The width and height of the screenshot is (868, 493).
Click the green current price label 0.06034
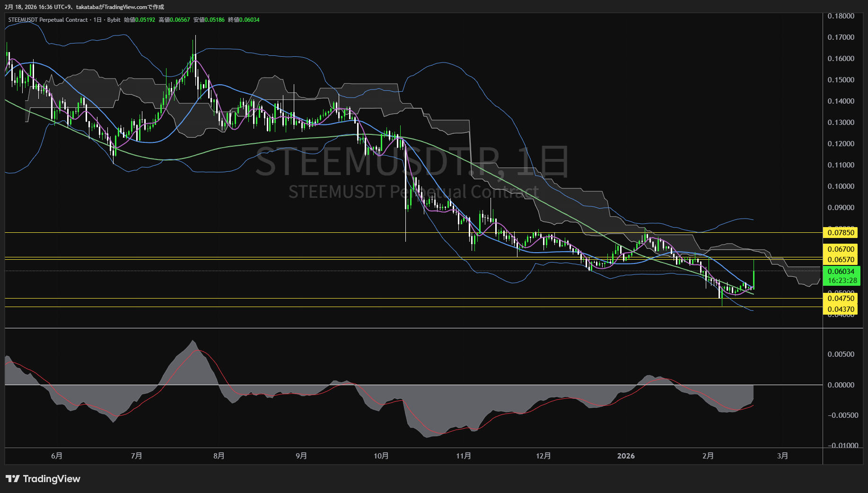coord(841,271)
